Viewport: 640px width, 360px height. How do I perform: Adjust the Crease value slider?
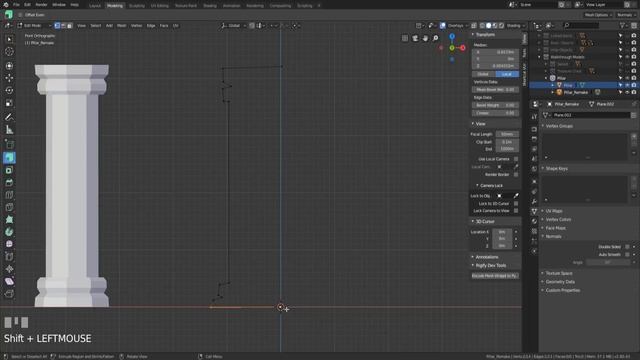(495, 113)
